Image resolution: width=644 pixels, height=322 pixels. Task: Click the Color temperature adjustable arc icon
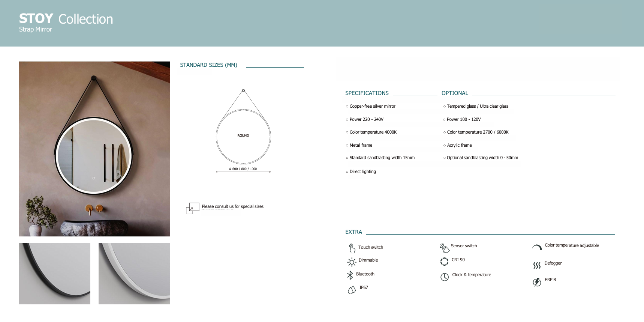tap(537, 247)
